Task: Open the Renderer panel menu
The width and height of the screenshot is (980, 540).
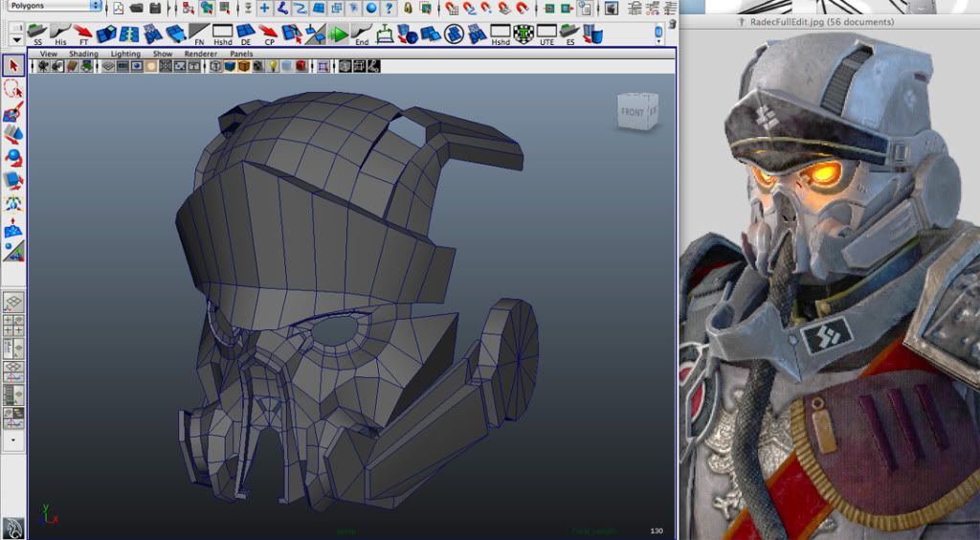Action: click(201, 54)
